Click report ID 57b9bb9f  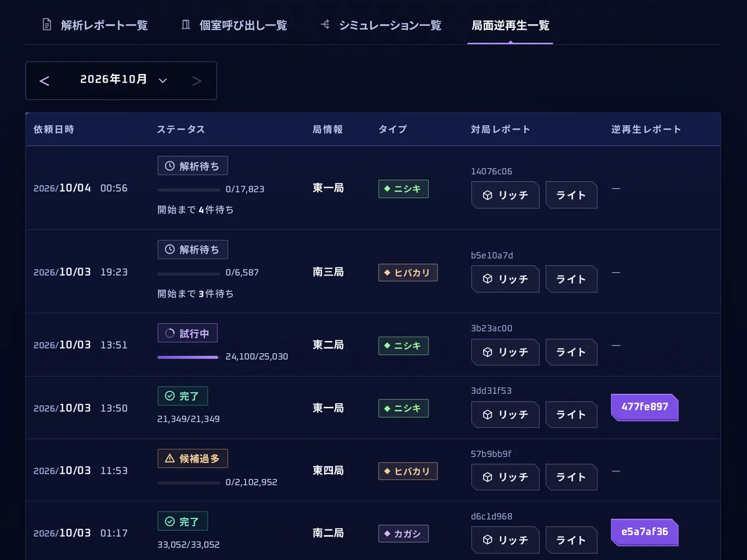[491, 454]
